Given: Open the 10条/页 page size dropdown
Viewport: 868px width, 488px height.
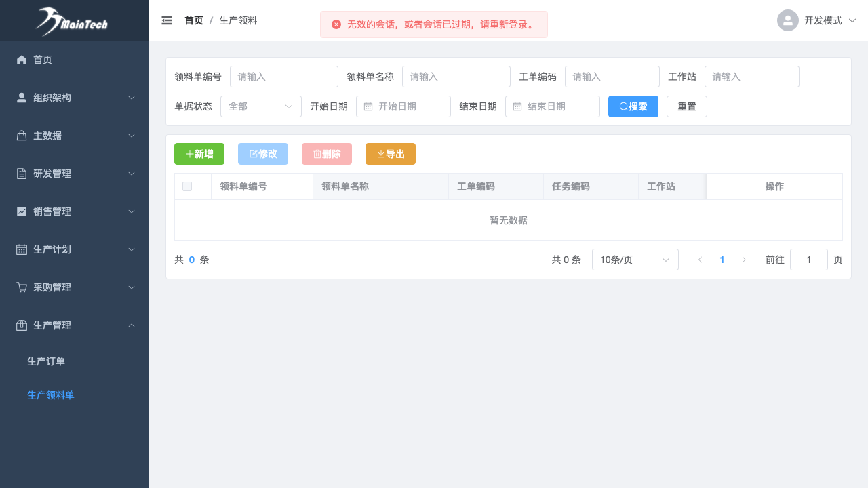Looking at the screenshot, I should [635, 260].
